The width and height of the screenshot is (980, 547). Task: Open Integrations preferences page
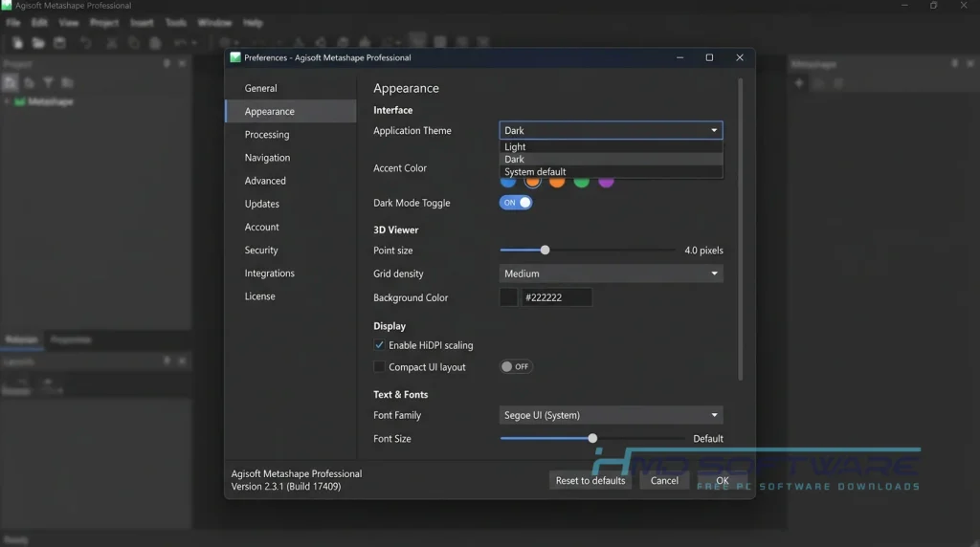click(291, 273)
